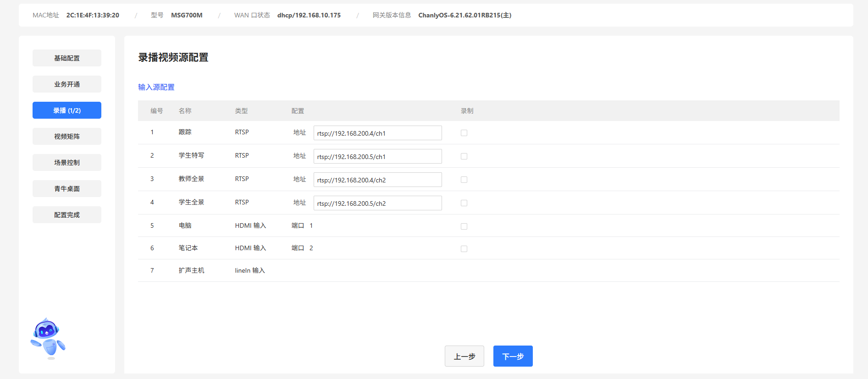Viewport: 868px width, 379px height.
Task: Tick the 学生全景 recording checkbox
Action: click(464, 203)
